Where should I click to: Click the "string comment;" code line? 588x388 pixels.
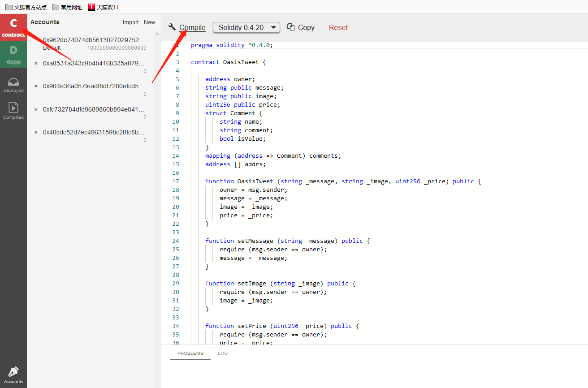coord(246,130)
